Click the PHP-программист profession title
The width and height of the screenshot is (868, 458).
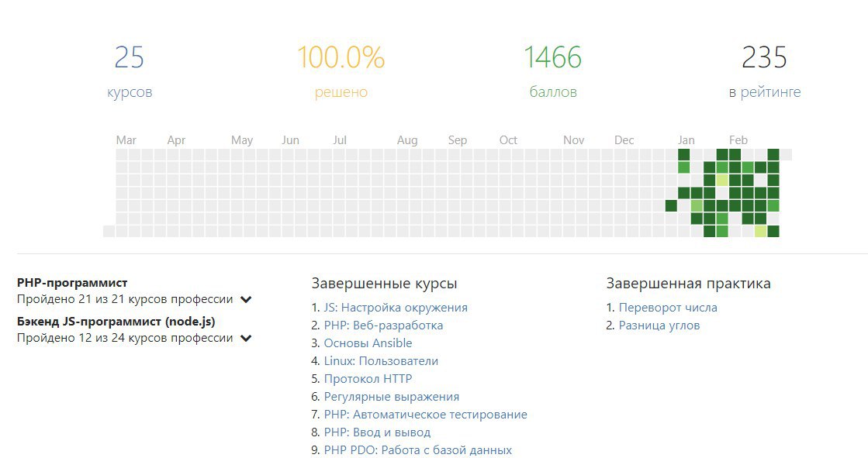pos(72,283)
